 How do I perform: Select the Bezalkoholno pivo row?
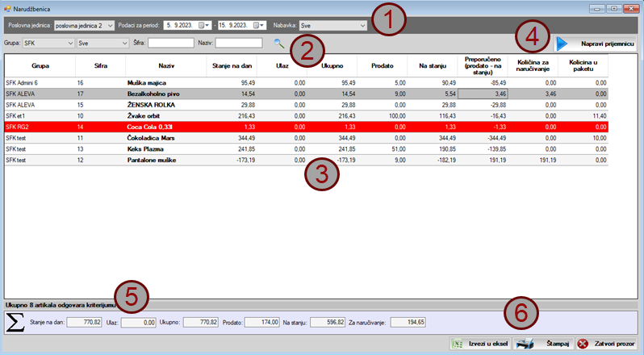click(x=307, y=94)
